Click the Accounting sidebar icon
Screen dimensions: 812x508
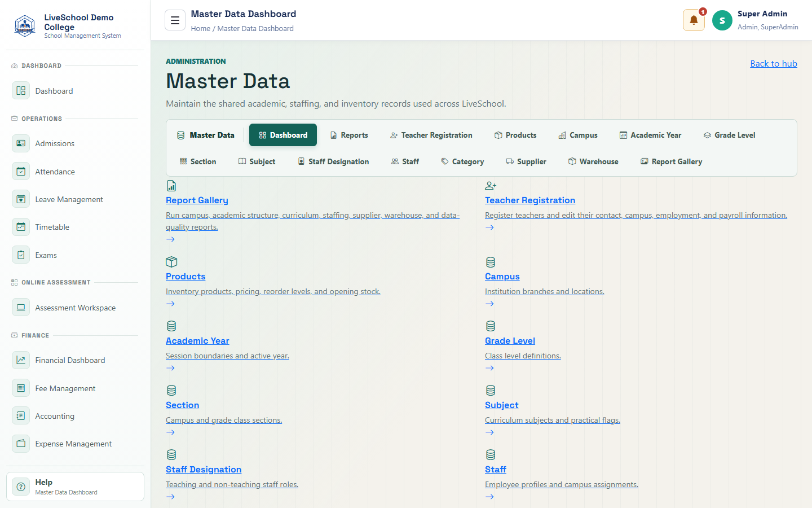[21, 416]
